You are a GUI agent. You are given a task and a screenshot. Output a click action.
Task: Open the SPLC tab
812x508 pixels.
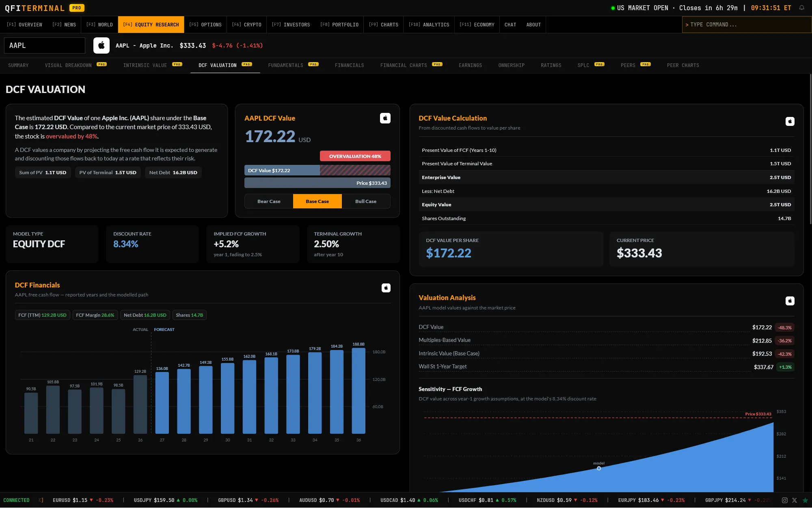click(x=591, y=65)
